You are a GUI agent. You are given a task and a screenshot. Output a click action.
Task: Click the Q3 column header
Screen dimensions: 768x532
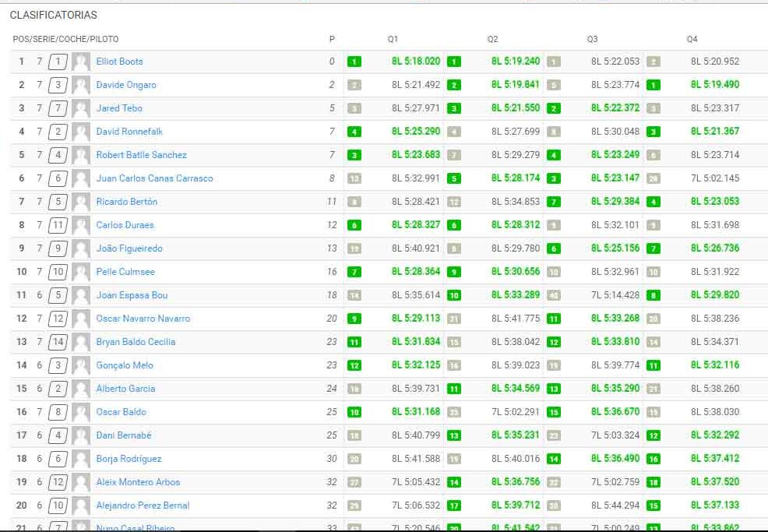tap(592, 39)
